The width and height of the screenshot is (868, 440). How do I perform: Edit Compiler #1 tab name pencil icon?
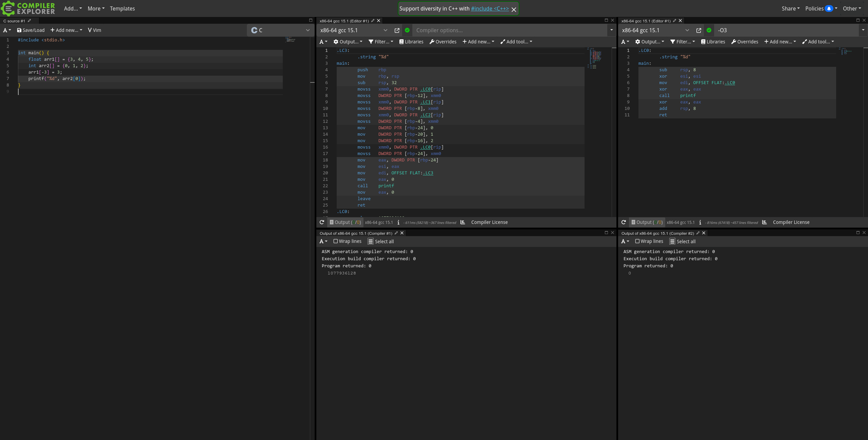point(373,21)
